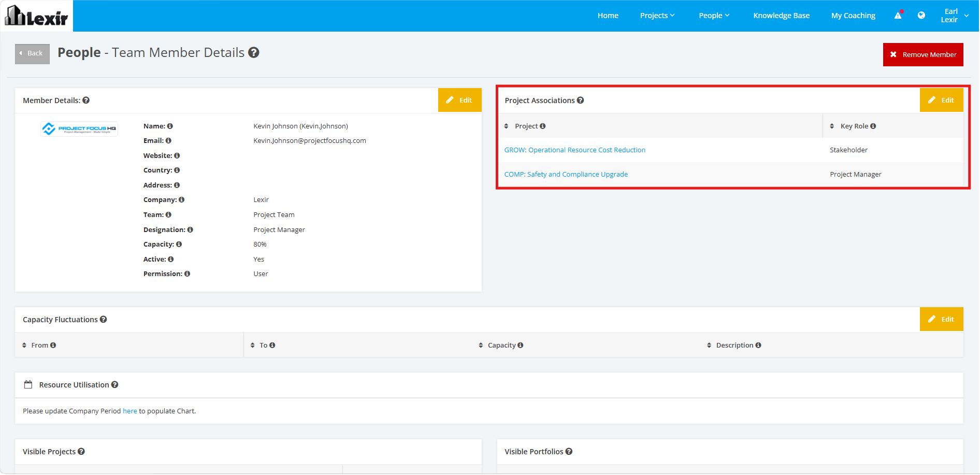Image resolution: width=980 pixels, height=475 pixels.
Task: Open the help icon beside Team Member Details
Action: coord(254,52)
